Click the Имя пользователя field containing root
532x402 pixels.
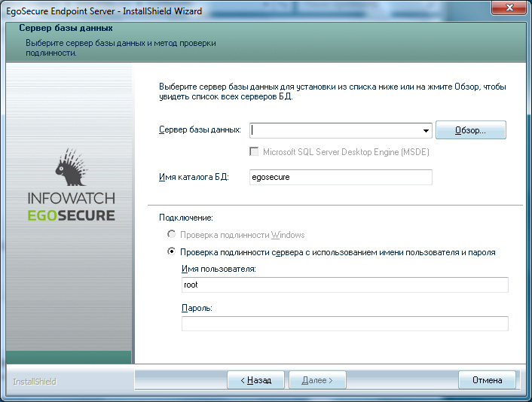click(344, 285)
